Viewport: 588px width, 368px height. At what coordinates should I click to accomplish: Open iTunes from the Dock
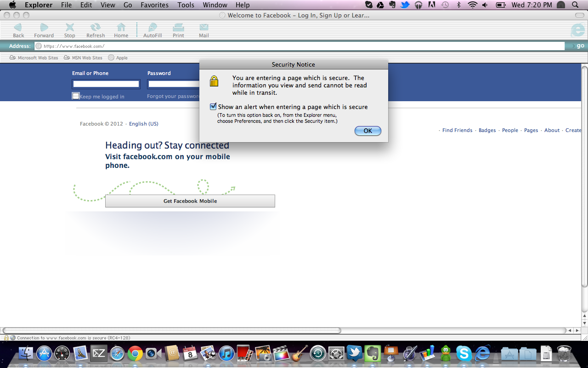(x=227, y=353)
